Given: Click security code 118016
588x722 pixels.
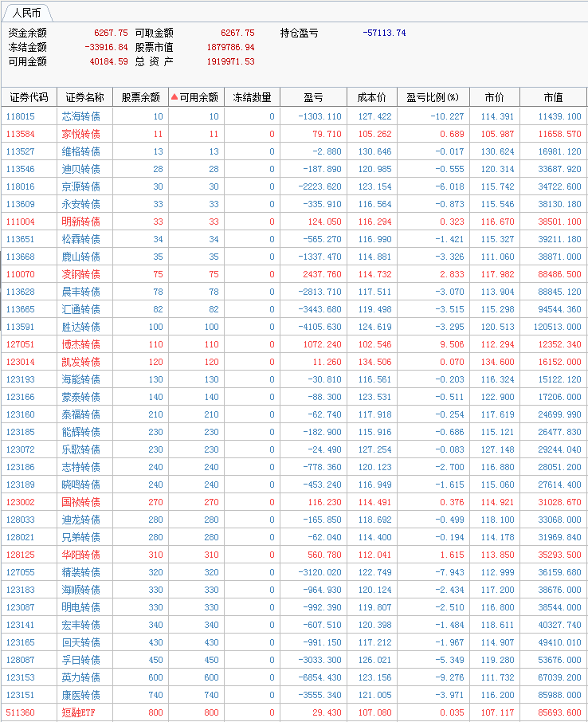Looking at the screenshot, I should (x=20, y=186).
